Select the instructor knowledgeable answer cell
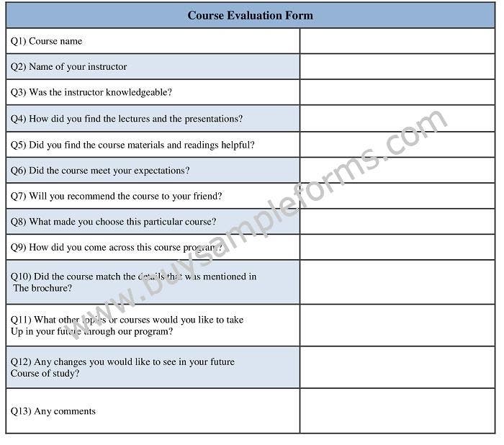 (x=397, y=92)
